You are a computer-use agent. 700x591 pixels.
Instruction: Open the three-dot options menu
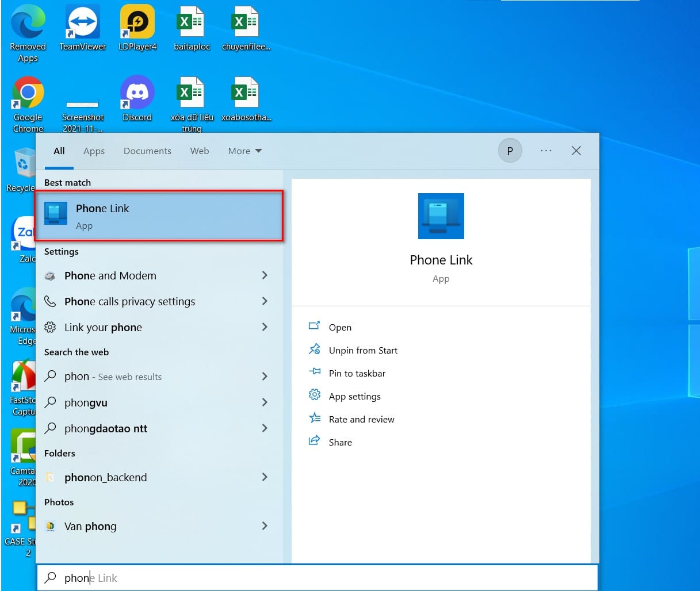click(x=546, y=151)
